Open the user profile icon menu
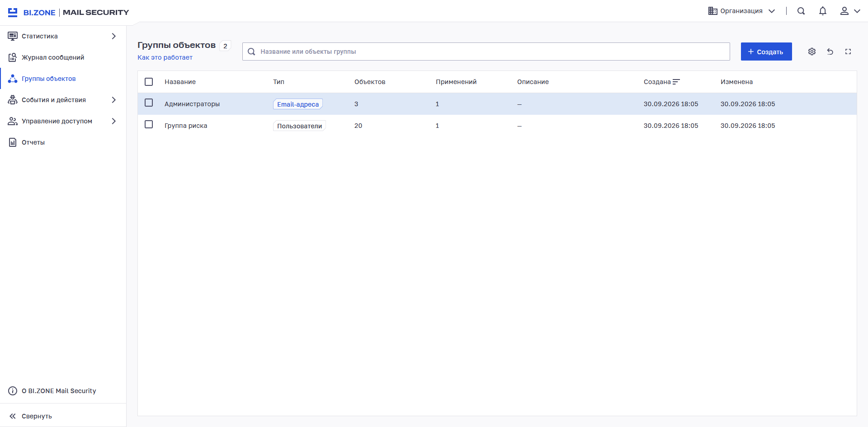Viewport: 868px width, 427px height. [844, 11]
